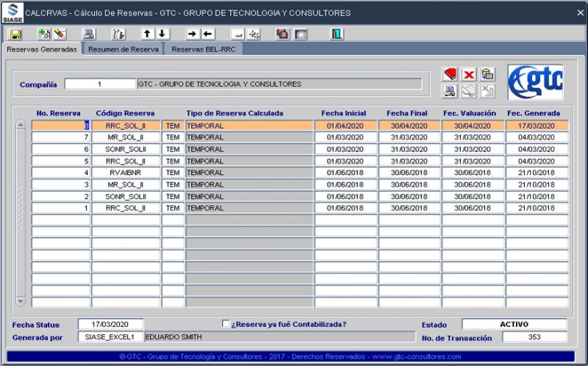Click the printer icon in top toolbar
The width and height of the screenshot is (588, 366).
click(x=88, y=34)
